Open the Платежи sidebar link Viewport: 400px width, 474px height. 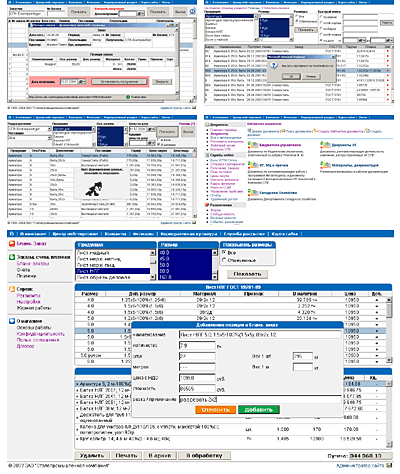click(x=26, y=276)
